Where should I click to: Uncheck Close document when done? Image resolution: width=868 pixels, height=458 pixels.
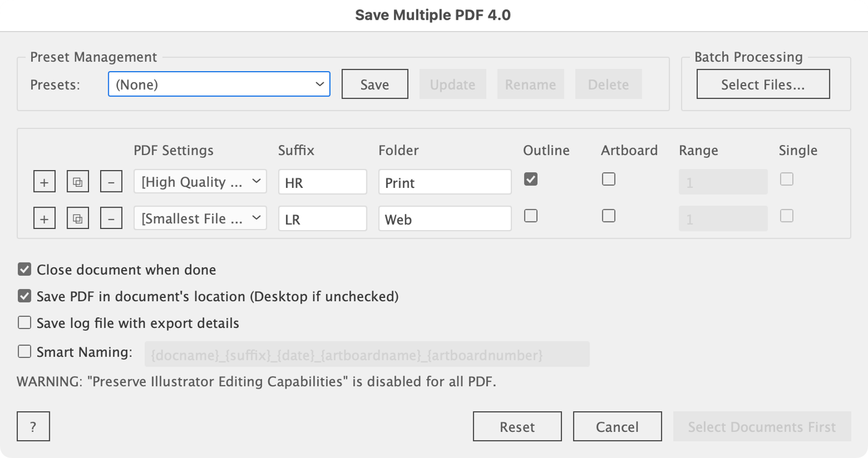(x=24, y=269)
